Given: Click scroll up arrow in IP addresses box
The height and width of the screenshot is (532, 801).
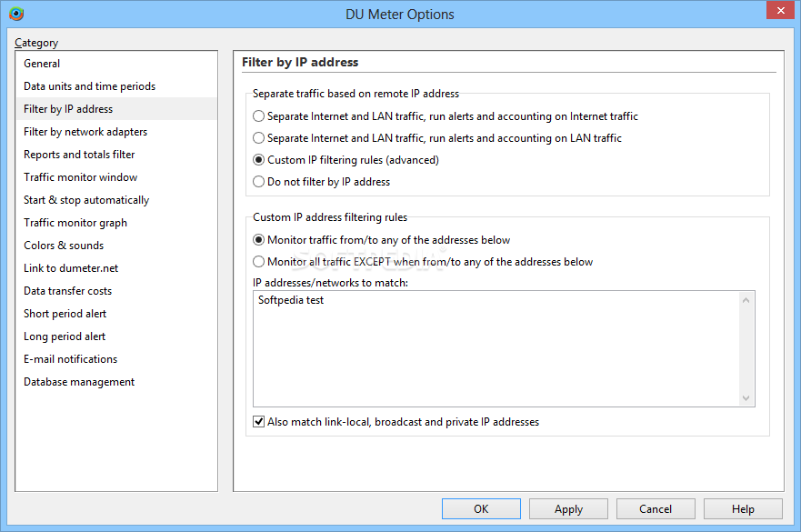Looking at the screenshot, I should point(746,300).
